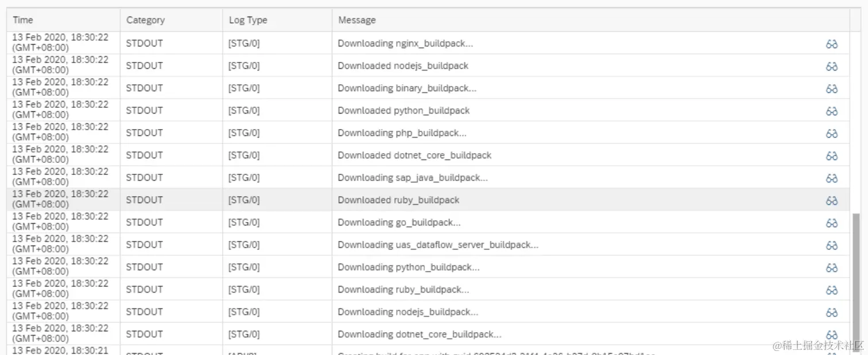Screen dimensions: 868x355
Task: Select message 'Downloading binary_buildpack...'
Action: [407, 88]
